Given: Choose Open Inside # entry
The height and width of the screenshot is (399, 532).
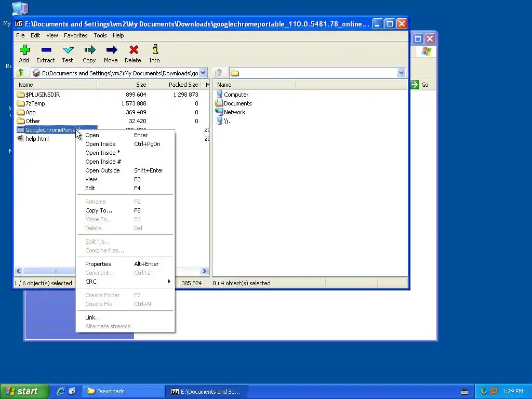Looking at the screenshot, I should 126,162.
